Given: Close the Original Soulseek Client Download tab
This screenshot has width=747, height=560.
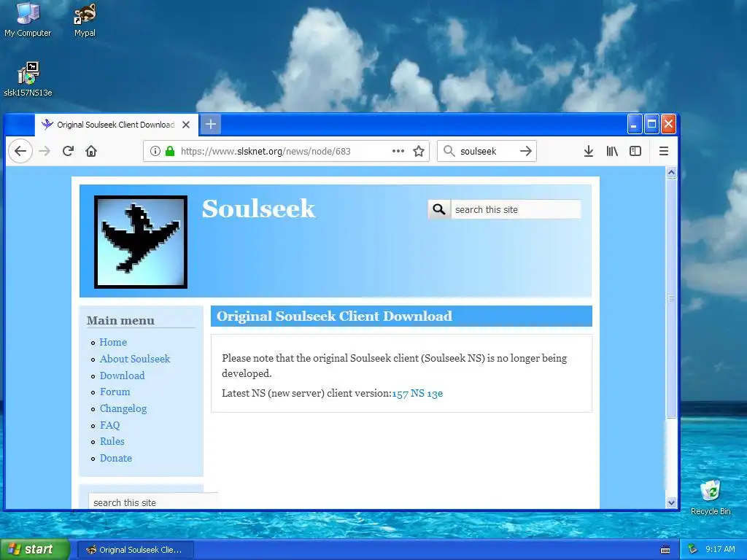Looking at the screenshot, I should click(186, 125).
